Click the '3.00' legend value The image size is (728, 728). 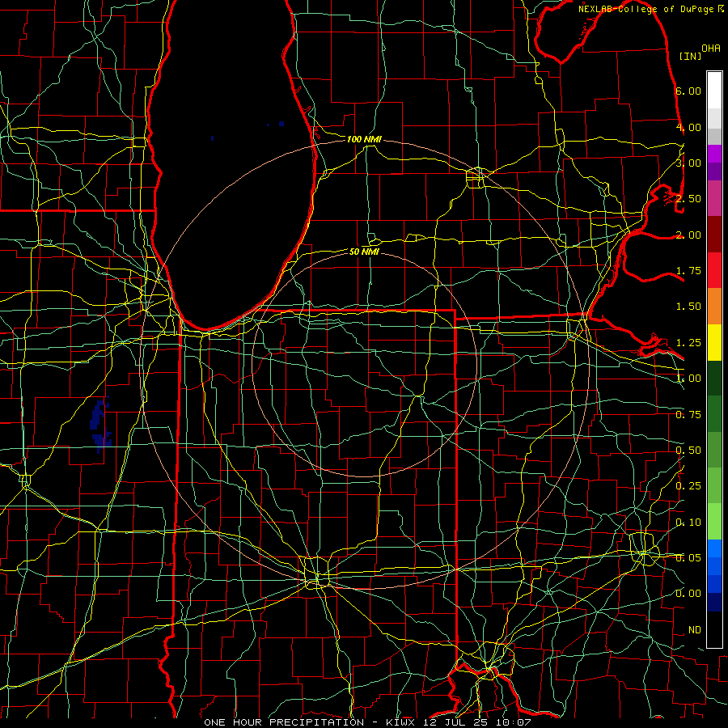coord(688,163)
